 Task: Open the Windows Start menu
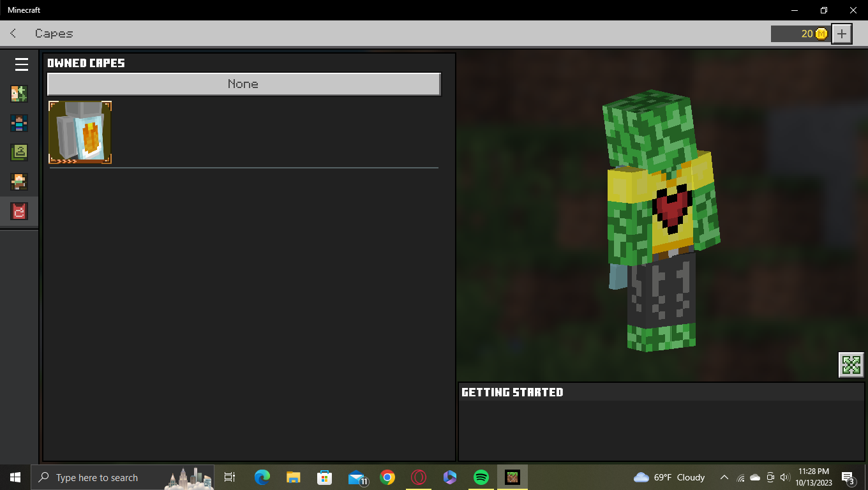coord(15,477)
